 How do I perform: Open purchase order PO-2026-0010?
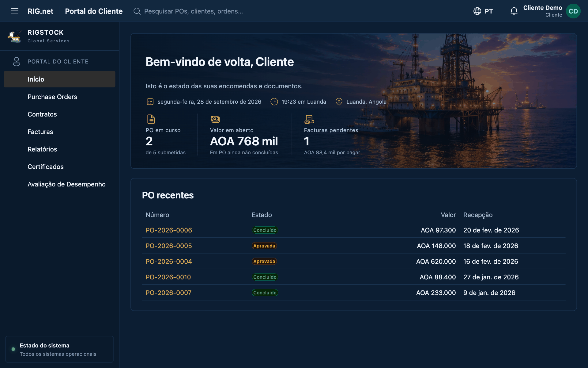[168, 277]
